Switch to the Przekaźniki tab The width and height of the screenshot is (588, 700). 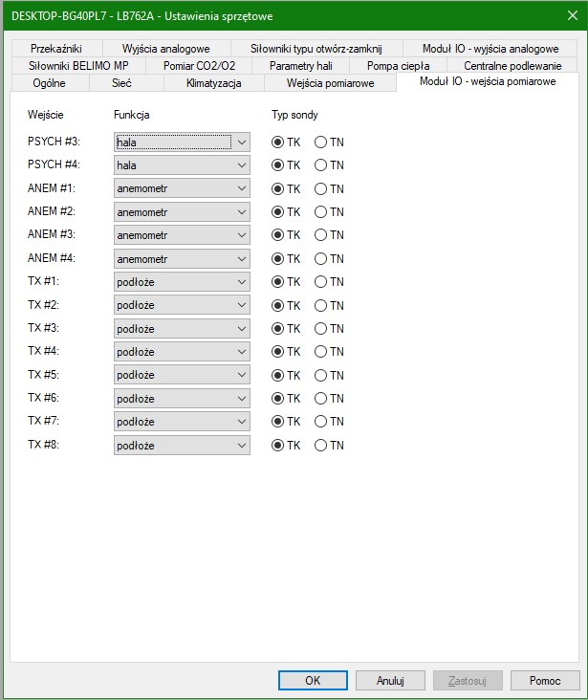tap(56, 48)
